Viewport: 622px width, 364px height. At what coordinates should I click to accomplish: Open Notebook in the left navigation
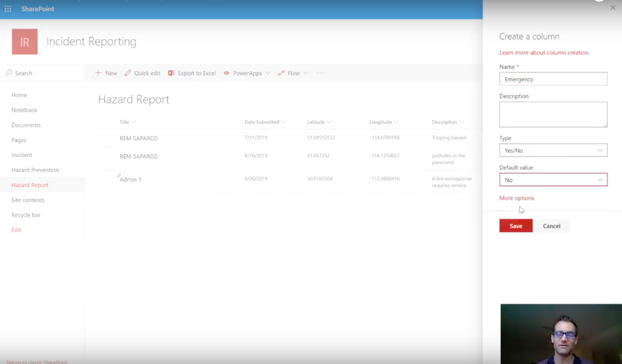[25, 110]
